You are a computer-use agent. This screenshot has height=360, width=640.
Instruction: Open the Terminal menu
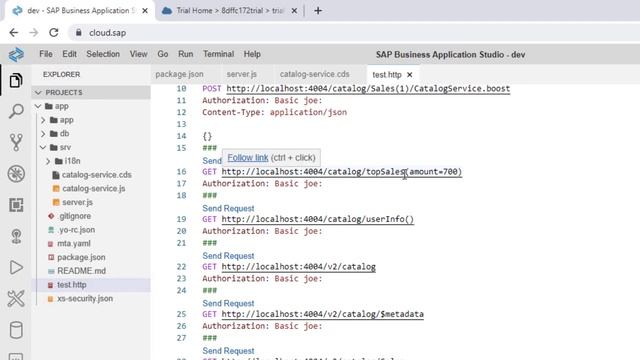218,54
